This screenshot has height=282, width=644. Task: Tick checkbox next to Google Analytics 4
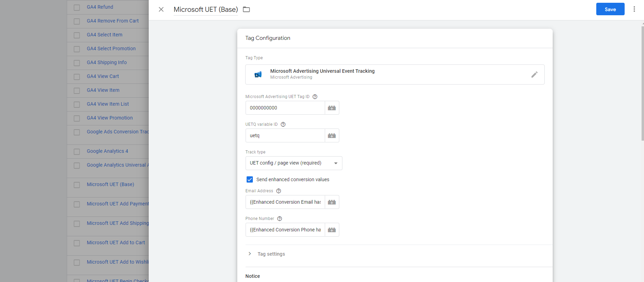point(77,151)
